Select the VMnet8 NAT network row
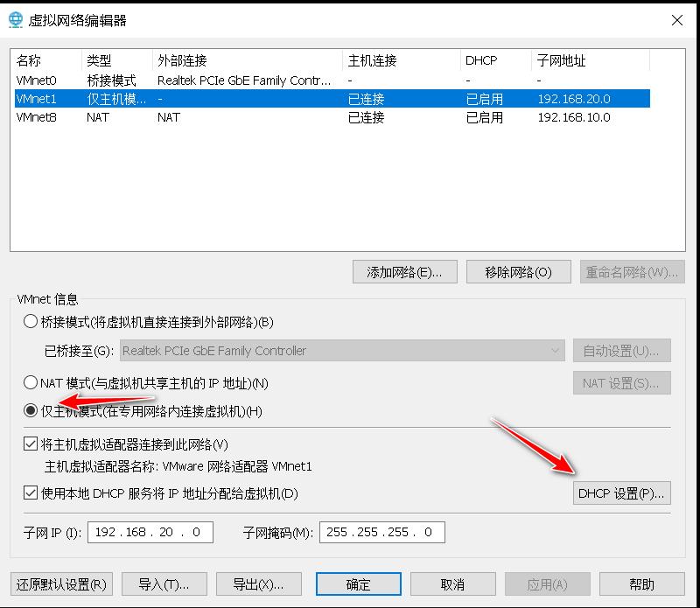This screenshot has height=608, width=700. point(87,117)
